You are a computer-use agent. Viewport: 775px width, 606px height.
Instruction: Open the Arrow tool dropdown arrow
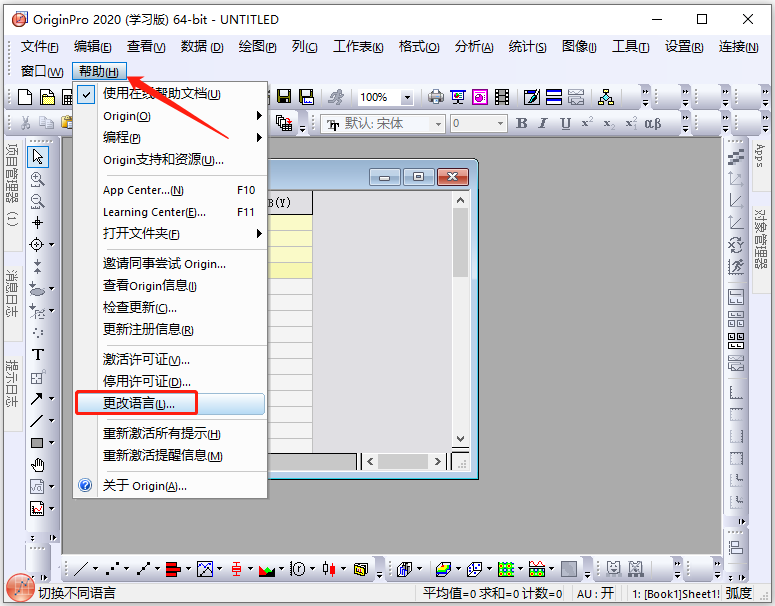(x=52, y=398)
